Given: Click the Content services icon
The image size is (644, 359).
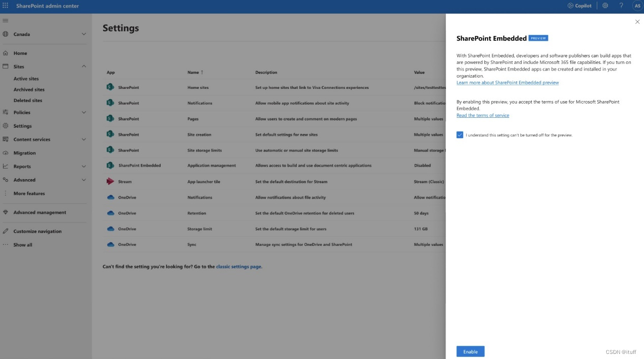Looking at the screenshot, I should pos(6,139).
